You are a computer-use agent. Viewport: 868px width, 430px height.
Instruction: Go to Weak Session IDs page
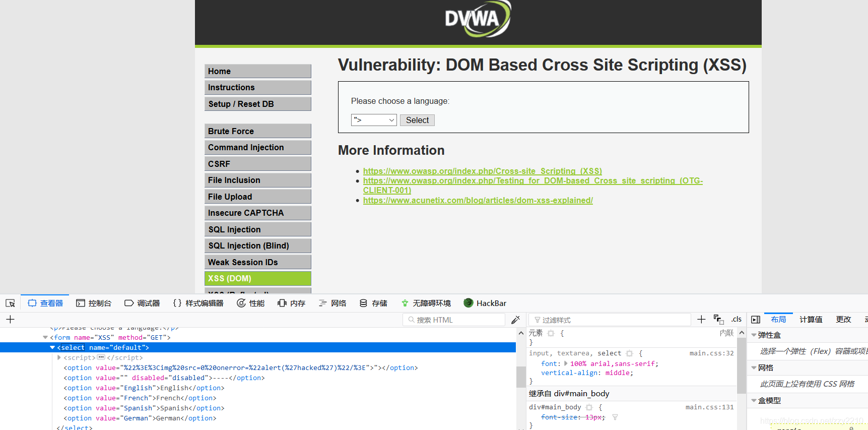pyautogui.click(x=258, y=262)
